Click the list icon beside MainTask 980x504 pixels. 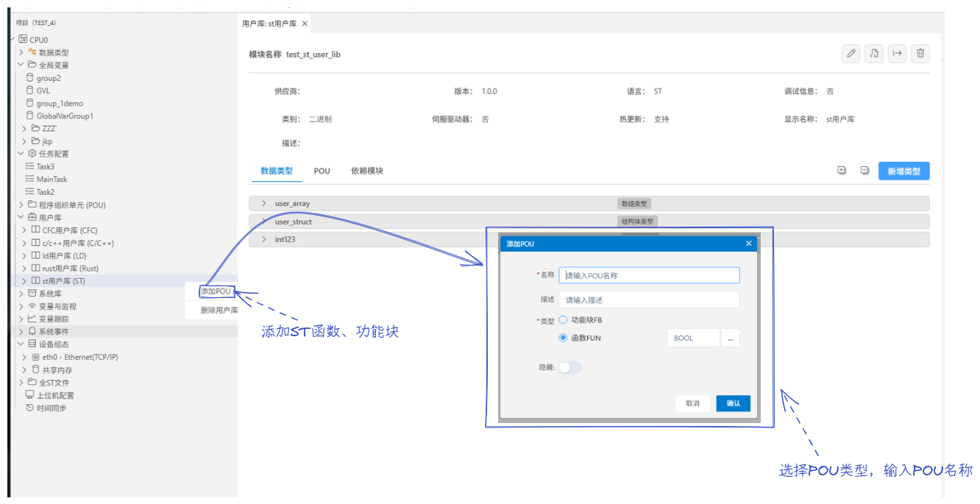coord(29,179)
